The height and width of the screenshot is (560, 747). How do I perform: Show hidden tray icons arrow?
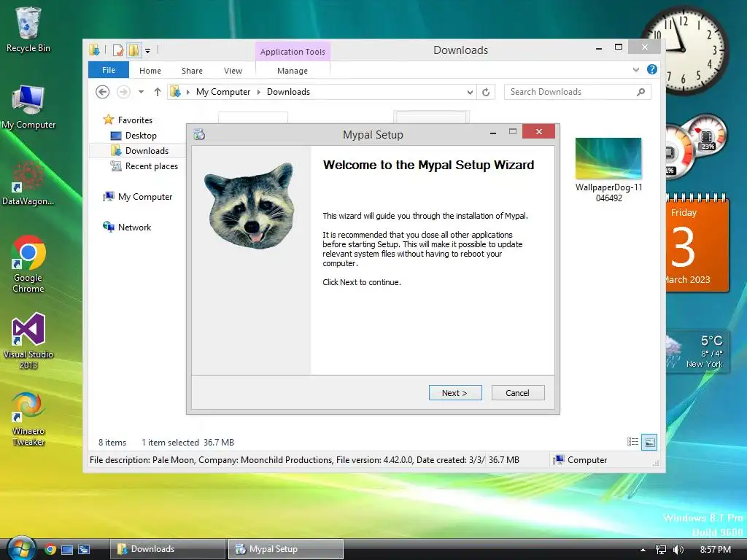click(x=643, y=550)
